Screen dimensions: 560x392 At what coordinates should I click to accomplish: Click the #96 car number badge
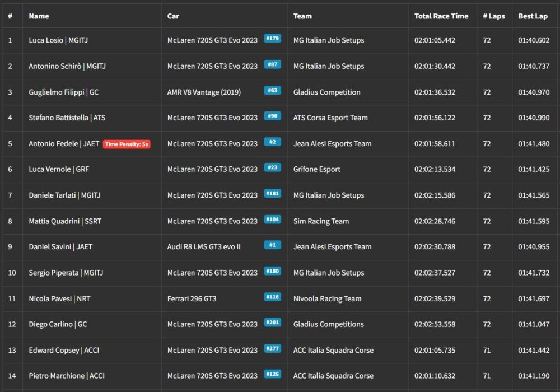273,116
